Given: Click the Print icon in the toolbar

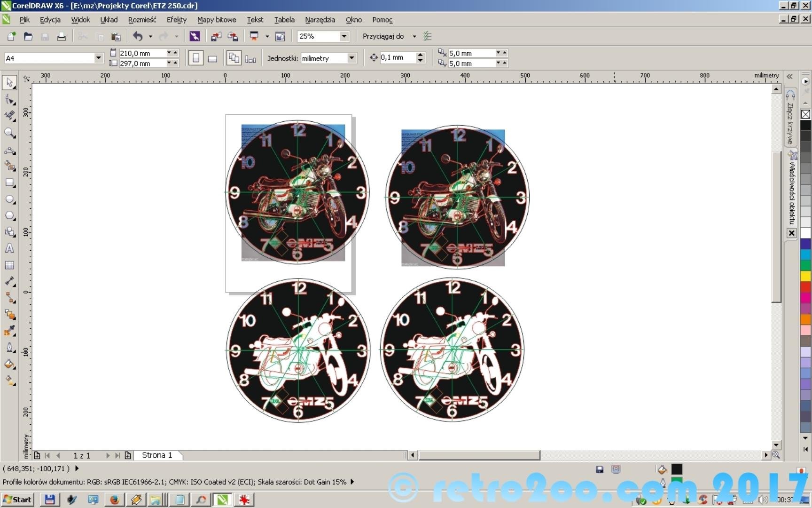Looking at the screenshot, I should coord(61,37).
